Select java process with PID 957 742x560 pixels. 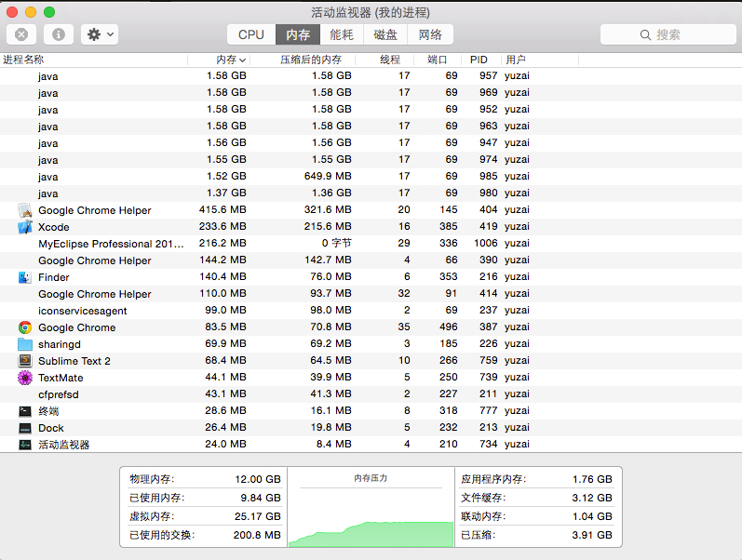coord(371,75)
